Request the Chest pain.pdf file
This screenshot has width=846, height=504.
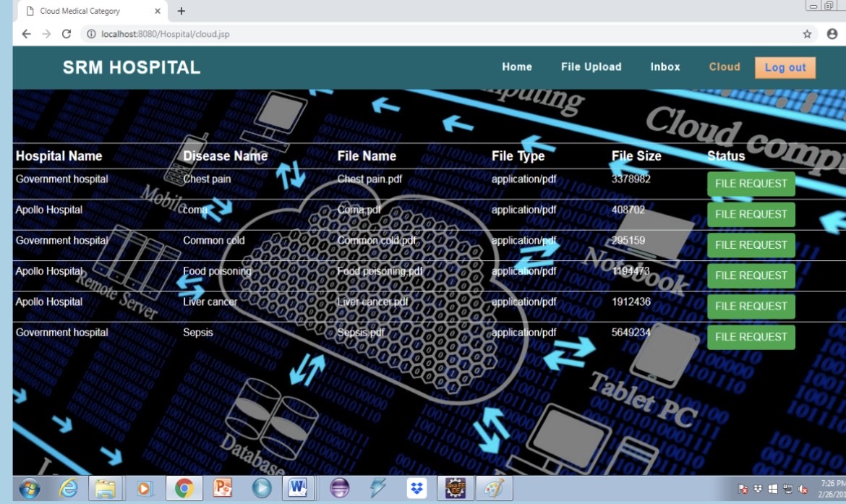click(751, 184)
